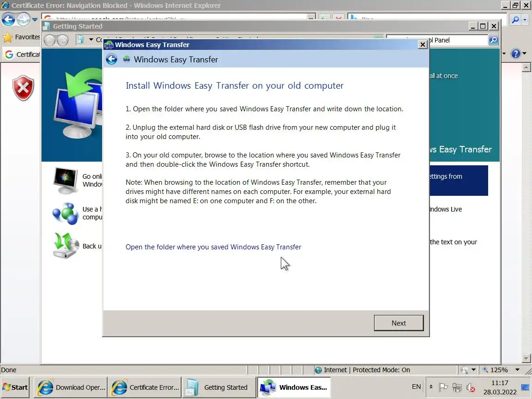Click the Internet zone globe in status bar

[318, 370]
